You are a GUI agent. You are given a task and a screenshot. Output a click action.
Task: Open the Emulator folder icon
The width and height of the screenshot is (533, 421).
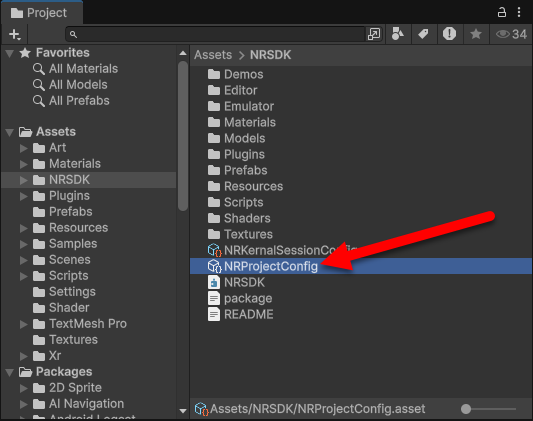point(214,106)
